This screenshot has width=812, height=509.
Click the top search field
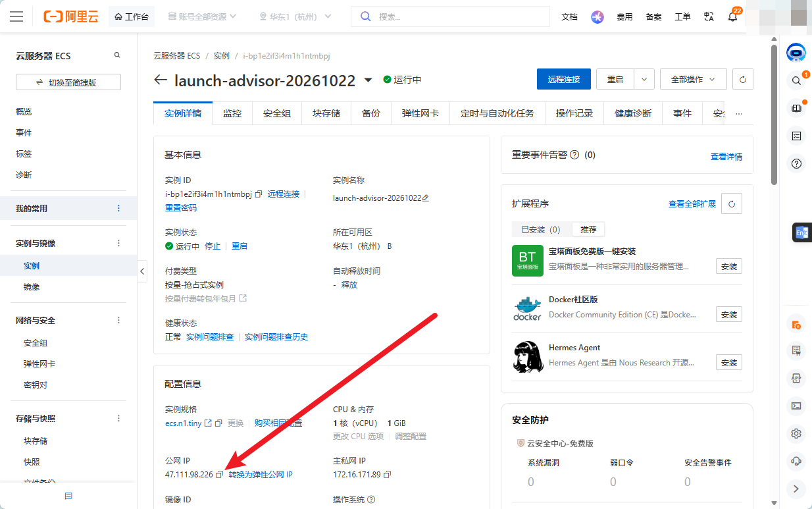(450, 16)
